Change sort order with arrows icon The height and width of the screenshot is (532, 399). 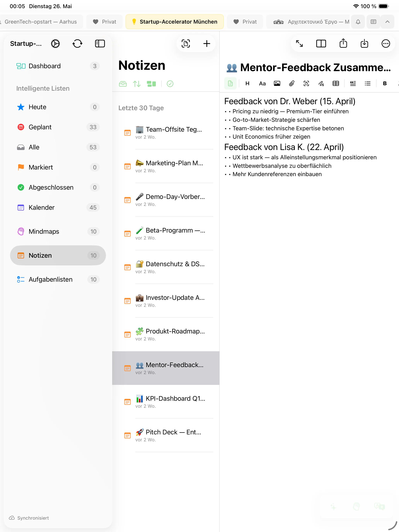(x=137, y=84)
